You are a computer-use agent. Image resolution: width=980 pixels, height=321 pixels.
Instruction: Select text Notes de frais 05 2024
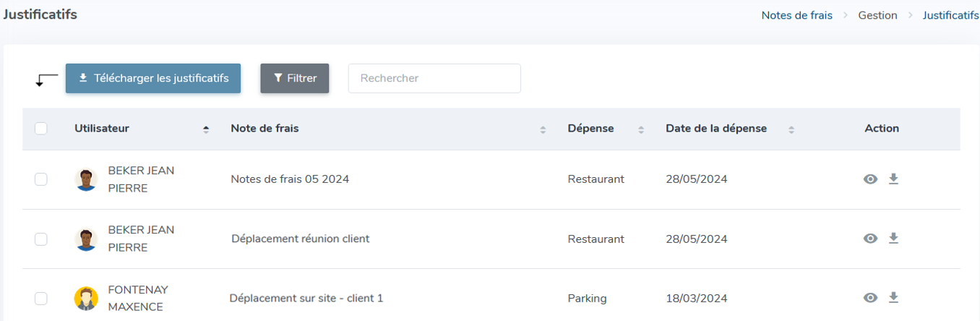point(290,179)
